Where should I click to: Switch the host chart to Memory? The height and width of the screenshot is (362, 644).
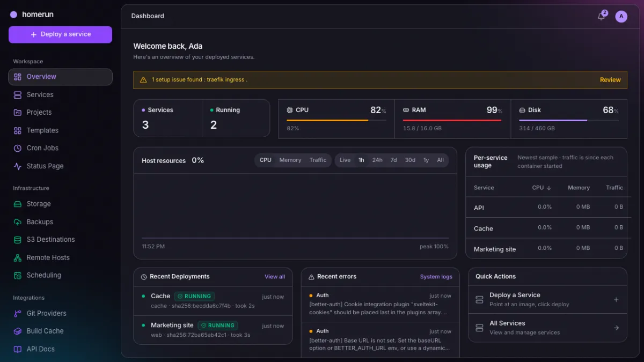pyautogui.click(x=290, y=160)
